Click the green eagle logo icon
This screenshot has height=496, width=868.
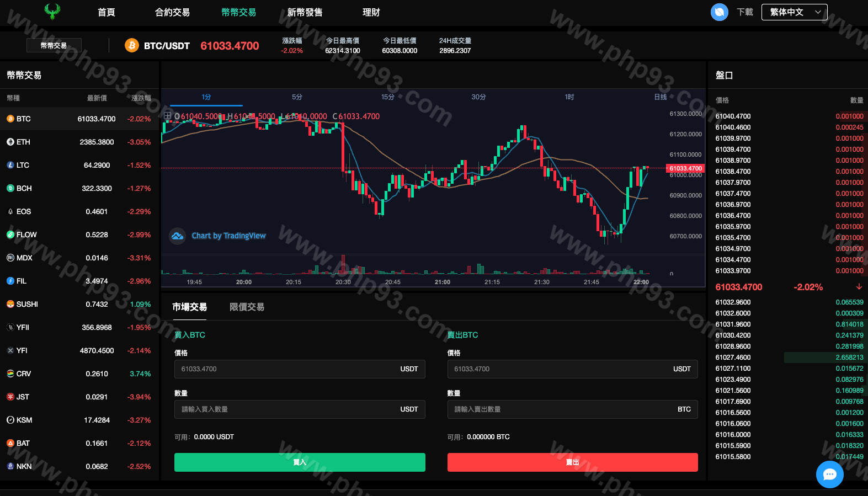click(x=52, y=12)
